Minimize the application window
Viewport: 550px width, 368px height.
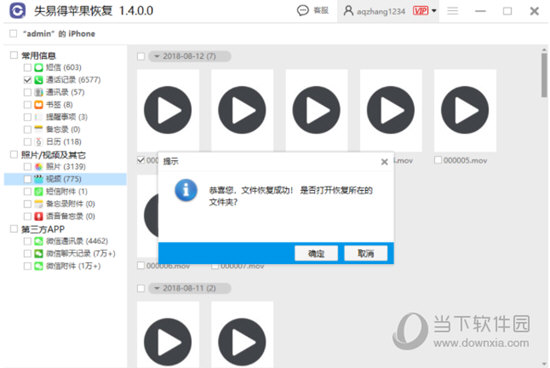[x=480, y=11]
